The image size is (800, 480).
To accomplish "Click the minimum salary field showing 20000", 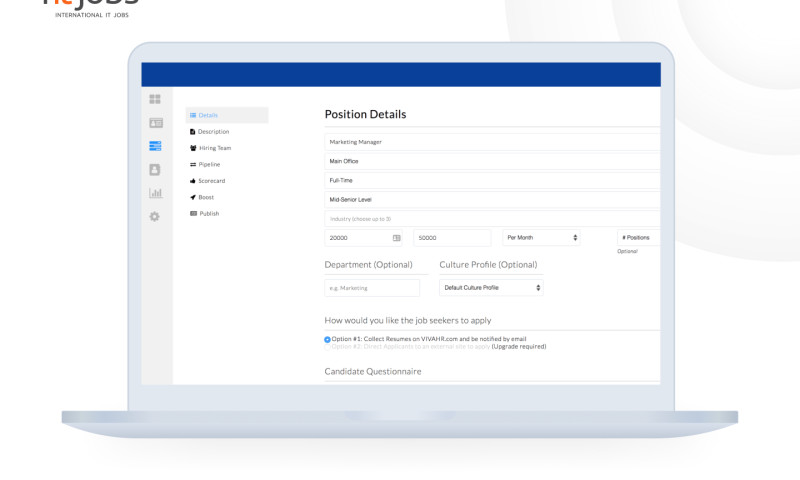I will point(363,238).
